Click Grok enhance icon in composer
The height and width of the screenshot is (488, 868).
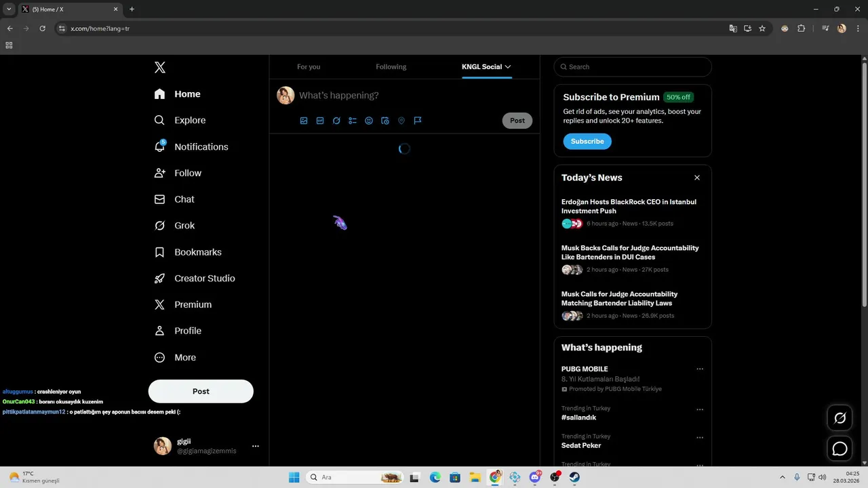pyautogui.click(x=336, y=121)
